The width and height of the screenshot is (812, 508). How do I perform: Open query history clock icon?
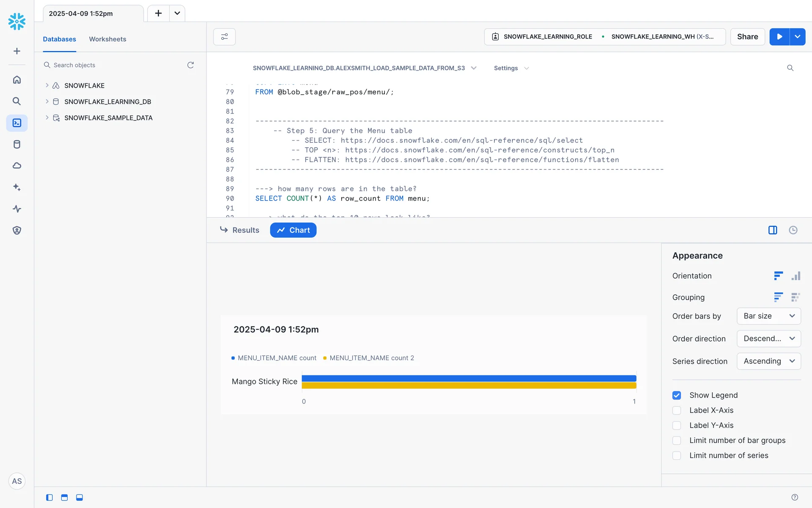point(793,230)
